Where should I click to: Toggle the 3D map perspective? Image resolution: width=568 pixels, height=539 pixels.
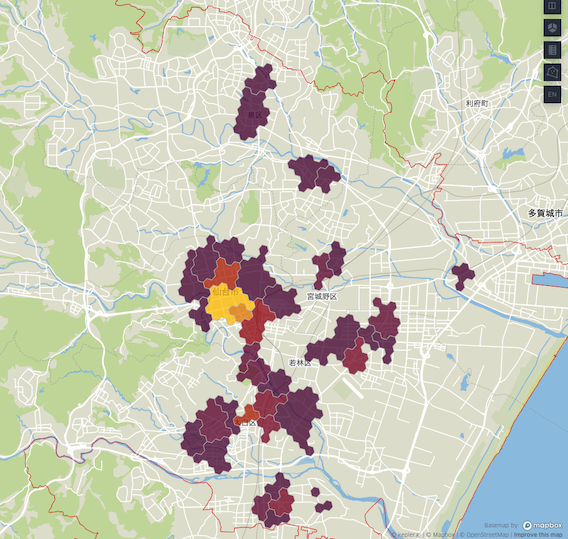(552, 28)
